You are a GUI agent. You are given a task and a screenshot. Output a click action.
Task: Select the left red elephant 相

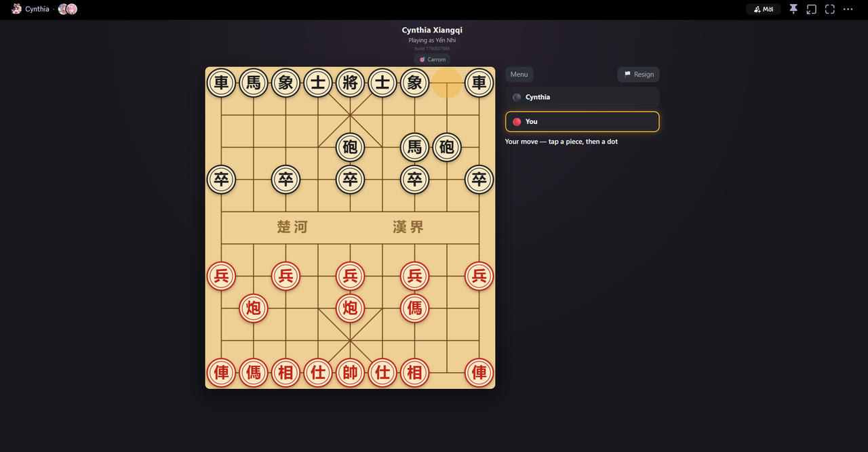(x=285, y=373)
